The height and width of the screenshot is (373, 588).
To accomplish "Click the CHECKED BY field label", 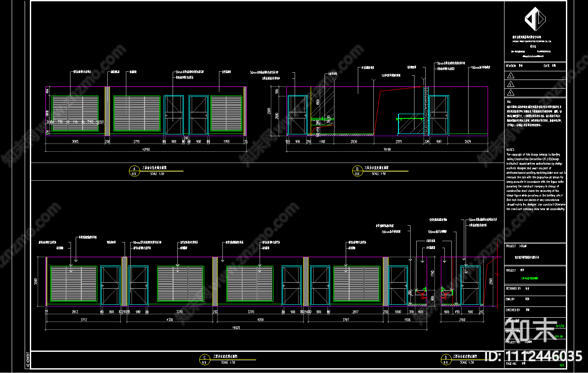I will (513, 309).
